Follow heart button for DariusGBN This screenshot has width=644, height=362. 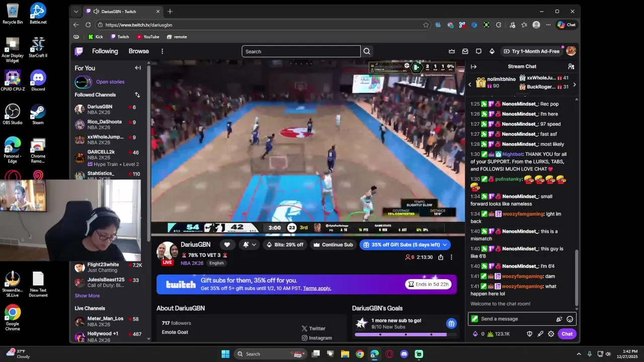pos(227,245)
